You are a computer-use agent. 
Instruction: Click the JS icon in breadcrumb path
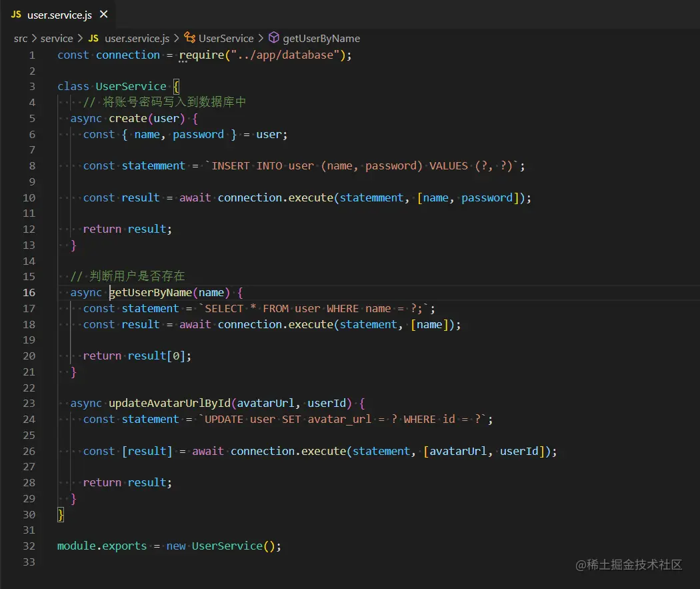tap(93, 39)
